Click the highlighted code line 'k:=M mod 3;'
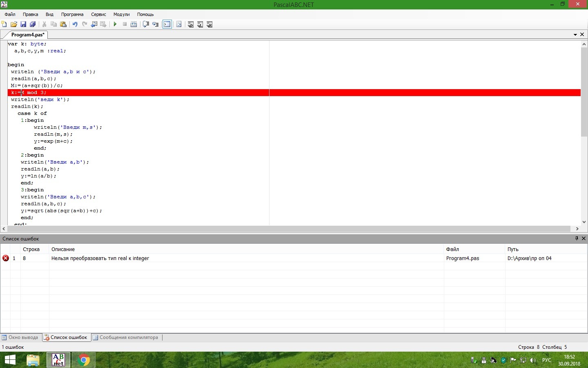Image resolution: width=588 pixels, height=368 pixels. 294,93
